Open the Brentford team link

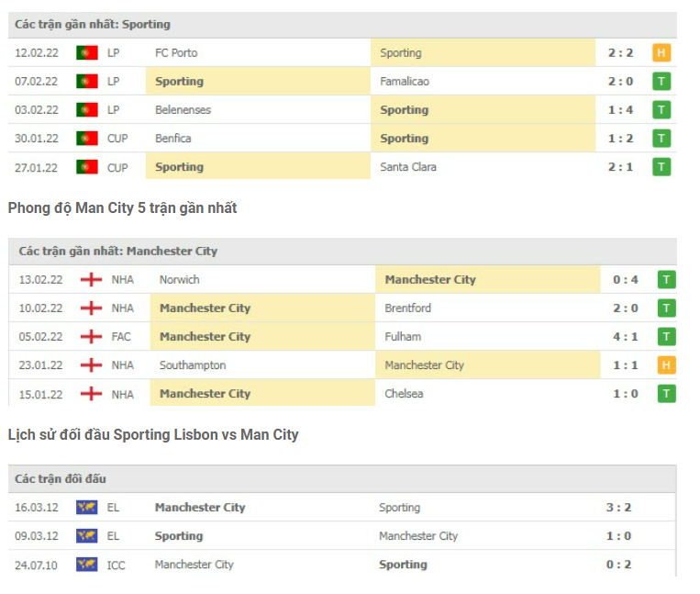click(x=408, y=308)
